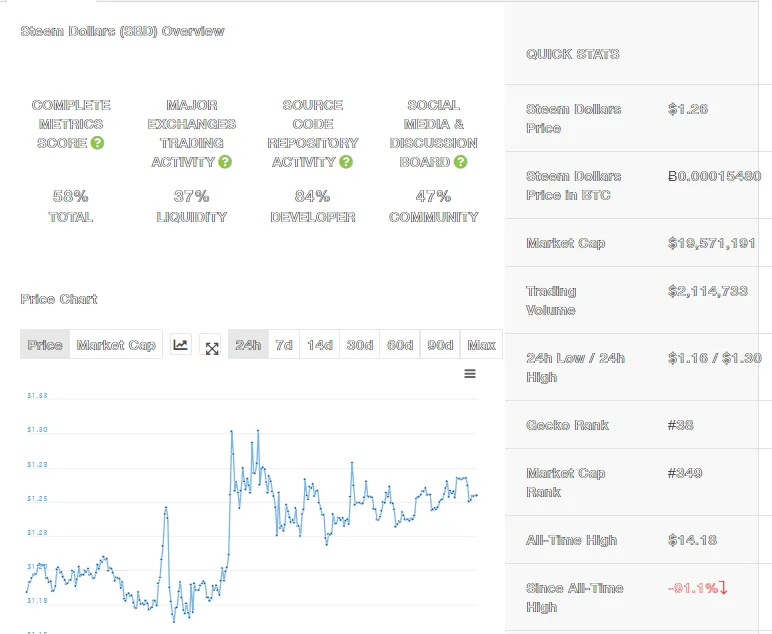Open help icon beside Trading Activity

click(225, 161)
